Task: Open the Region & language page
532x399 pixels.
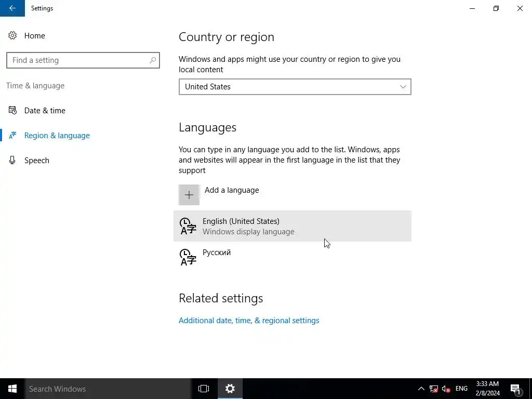Action: [57, 136]
